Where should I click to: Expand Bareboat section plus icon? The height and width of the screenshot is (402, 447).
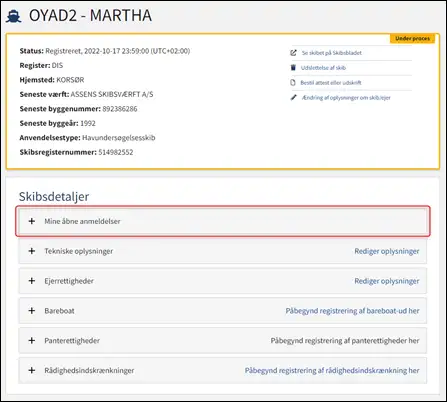click(32, 311)
